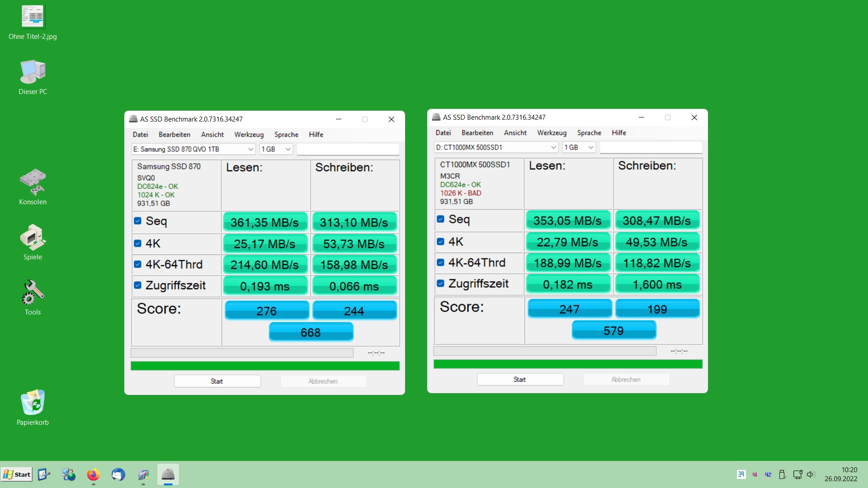Uncheck 4K-64Thrd in the CT1000MX benchmark window

pyautogui.click(x=440, y=263)
